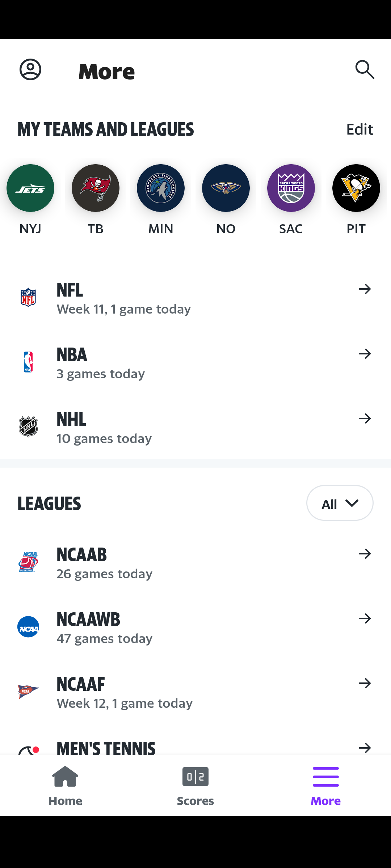
Task: Open the NHL league arrow
Action: point(365,418)
